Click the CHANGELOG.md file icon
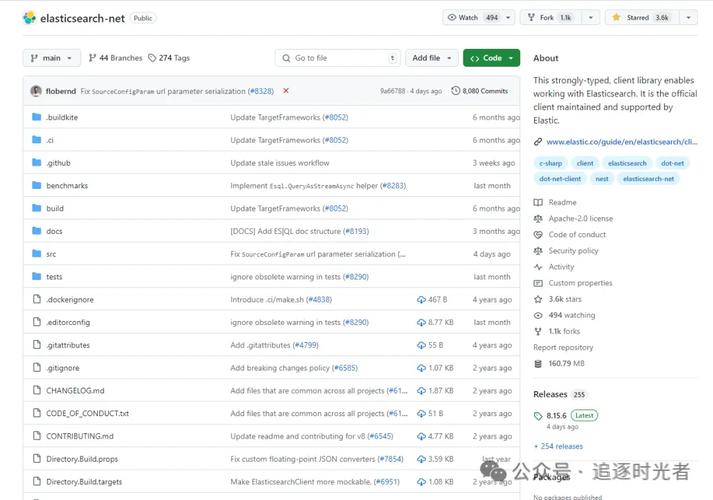This screenshot has height=500, width=713. click(37, 390)
